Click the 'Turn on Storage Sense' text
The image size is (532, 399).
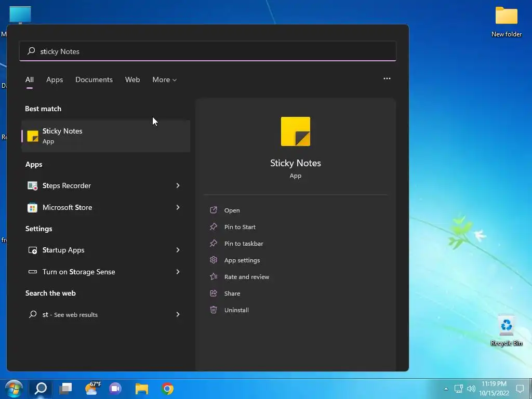tap(79, 272)
